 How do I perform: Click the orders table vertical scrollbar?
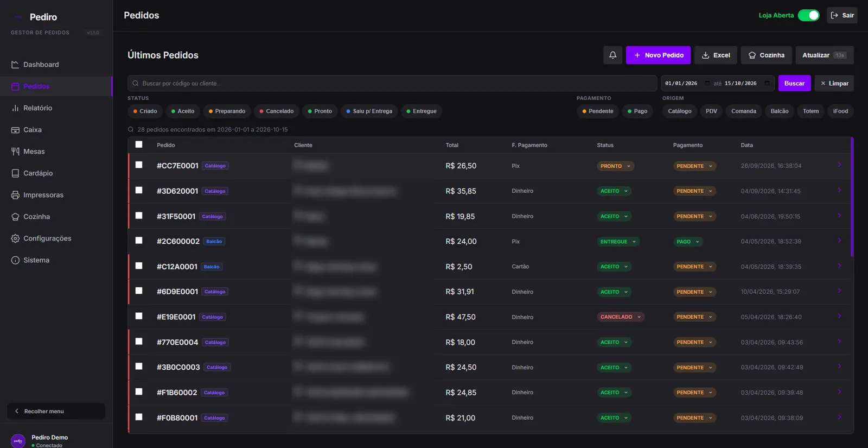852,197
